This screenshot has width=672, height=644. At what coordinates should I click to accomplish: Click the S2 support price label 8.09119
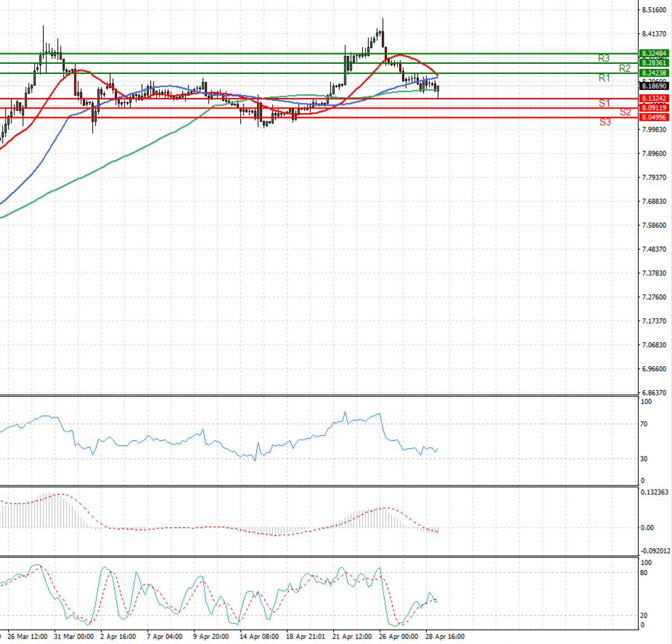[x=654, y=108]
